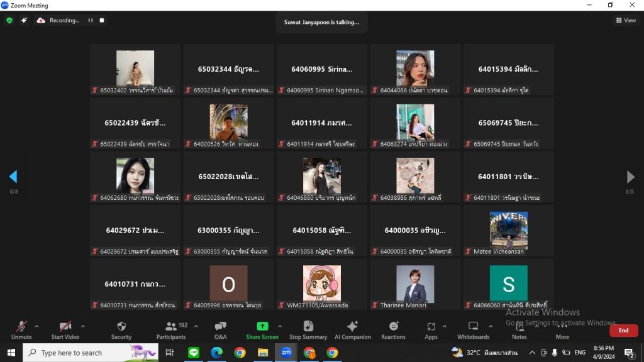Open Whiteboards
Viewport: 644px width, 362px height.
[x=473, y=331]
